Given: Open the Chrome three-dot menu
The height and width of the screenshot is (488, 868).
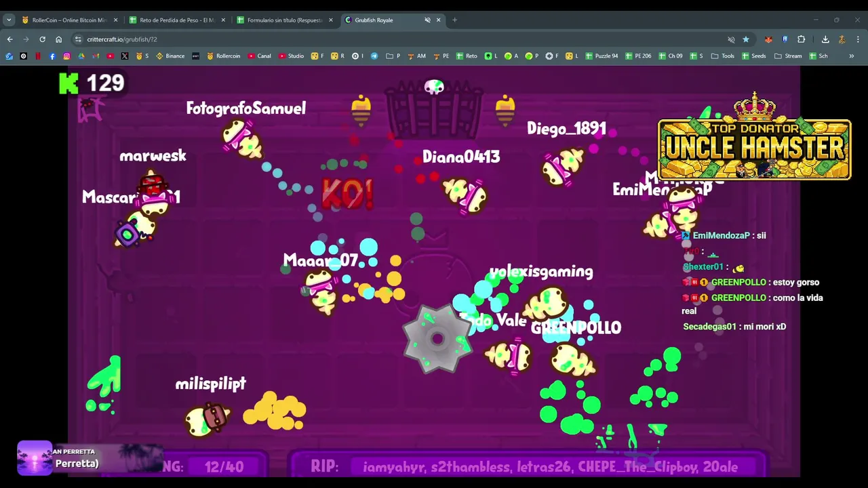Looking at the screenshot, I should [x=858, y=39].
